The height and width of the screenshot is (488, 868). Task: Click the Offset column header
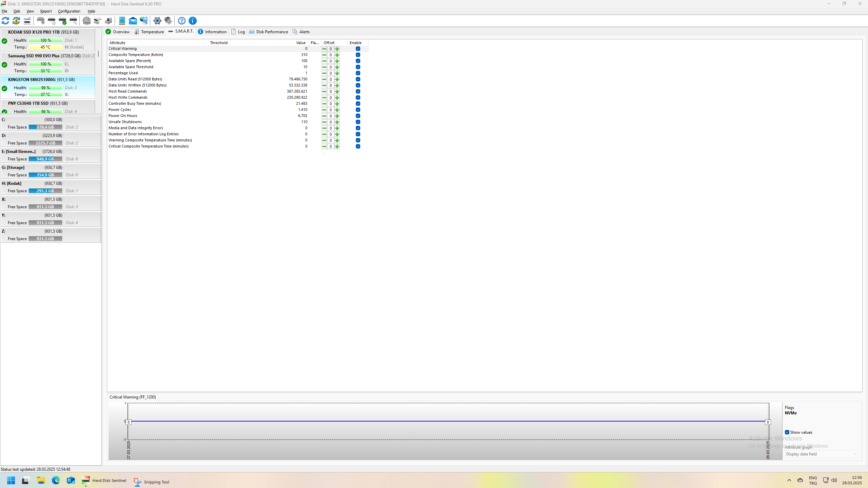334,43
